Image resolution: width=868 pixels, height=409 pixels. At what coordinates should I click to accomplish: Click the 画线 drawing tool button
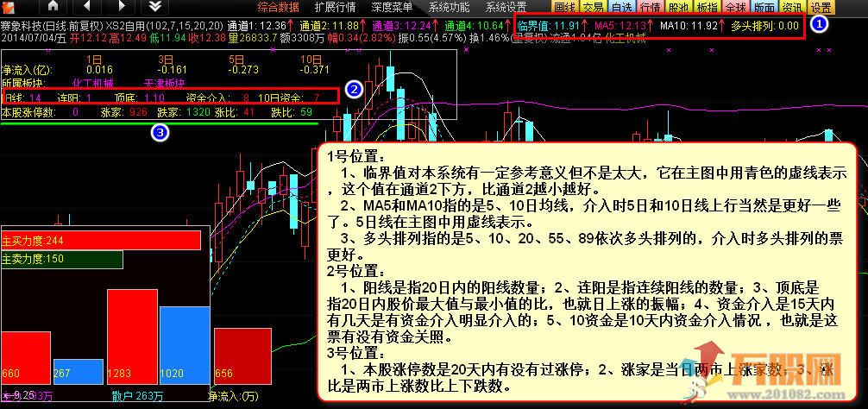point(564,7)
